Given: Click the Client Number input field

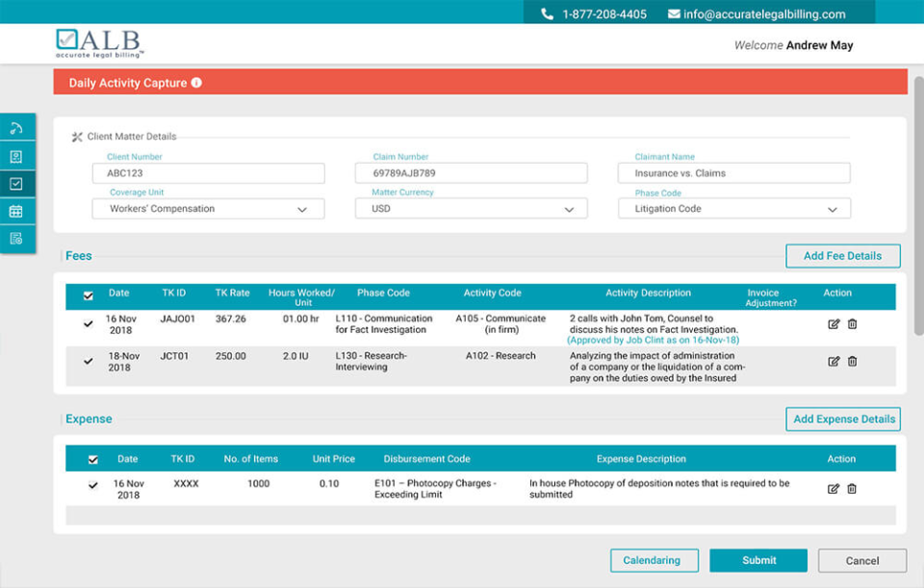Looking at the screenshot, I should (x=207, y=172).
